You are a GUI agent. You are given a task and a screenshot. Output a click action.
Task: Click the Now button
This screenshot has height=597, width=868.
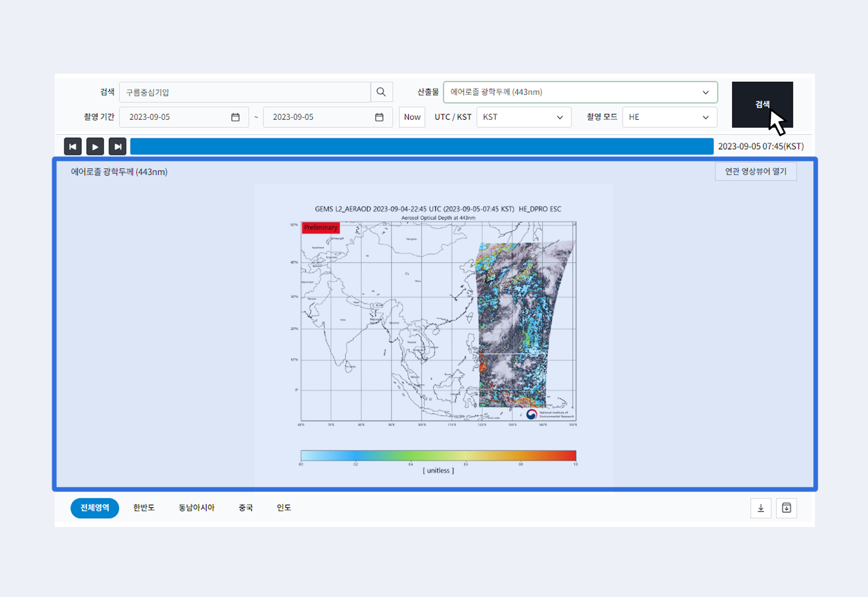click(412, 117)
